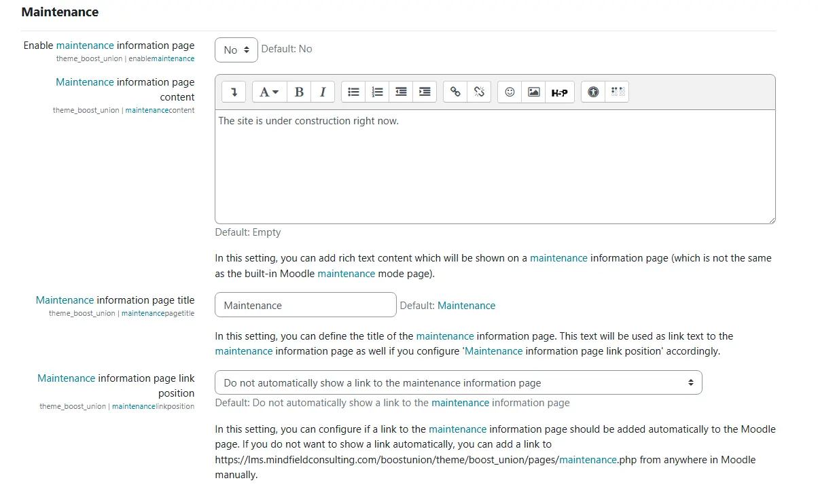Image resolution: width=818 pixels, height=504 pixels.
Task: Toggle italic formatting in editor toolbar
Action: [x=323, y=92]
